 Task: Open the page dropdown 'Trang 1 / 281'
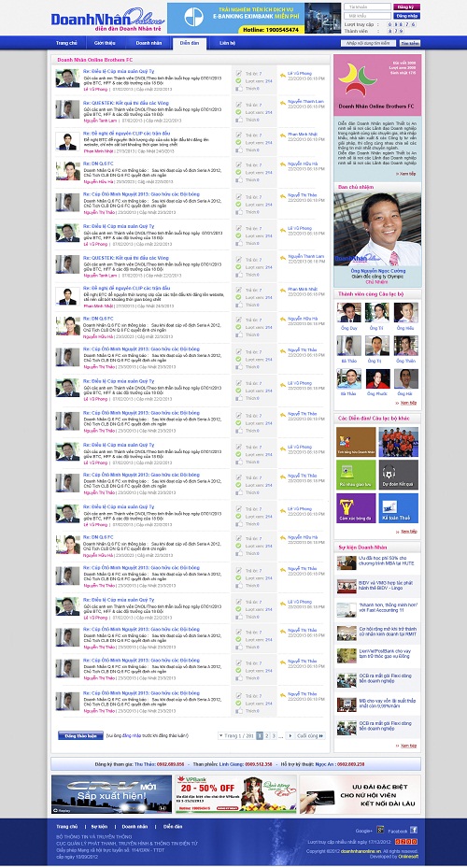click(x=236, y=735)
